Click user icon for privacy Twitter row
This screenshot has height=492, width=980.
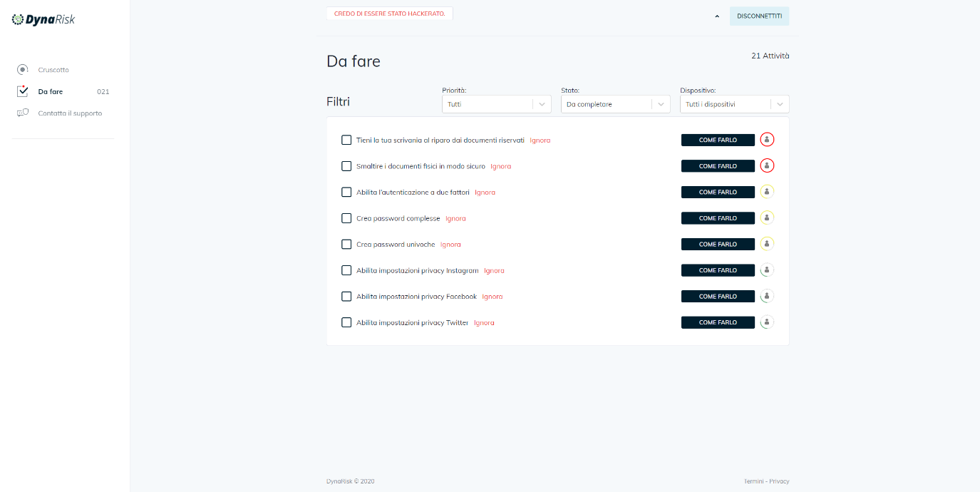(767, 322)
